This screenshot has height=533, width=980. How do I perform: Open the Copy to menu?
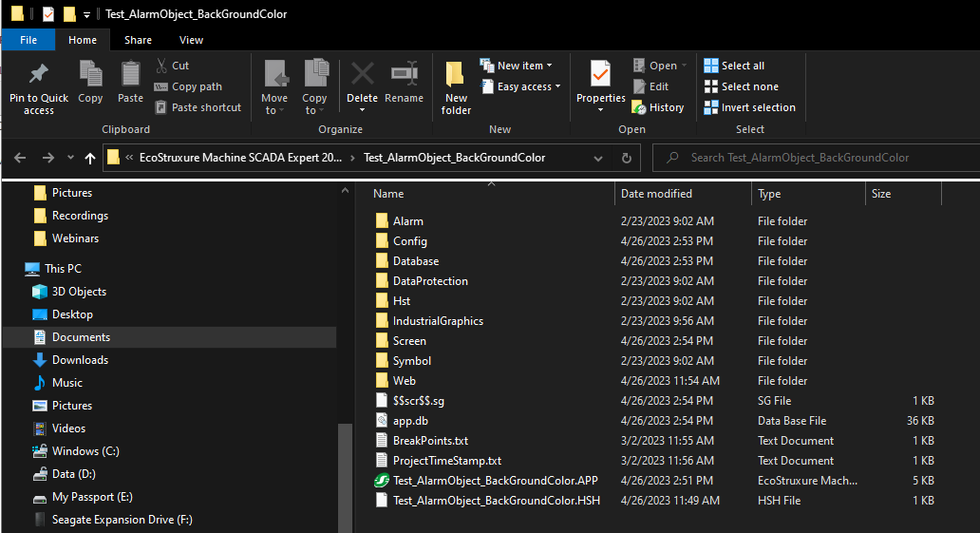tap(314, 87)
